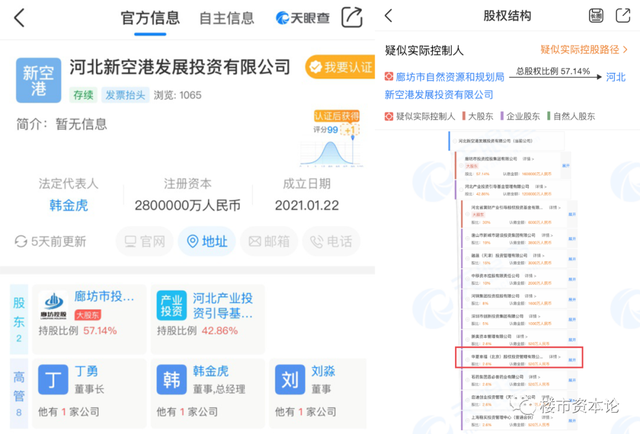Open the 股东 2 section label
The image size is (640, 434).
click(19, 319)
